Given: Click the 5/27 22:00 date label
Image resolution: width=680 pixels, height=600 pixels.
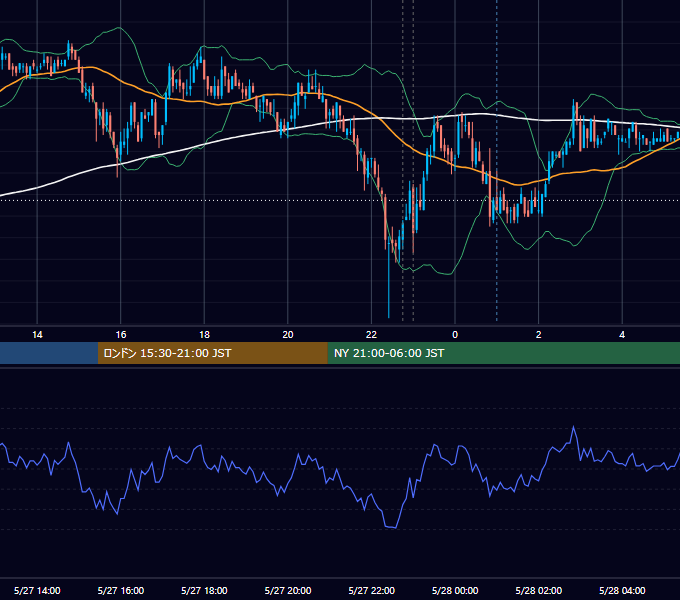Looking at the screenshot, I should (371, 590).
